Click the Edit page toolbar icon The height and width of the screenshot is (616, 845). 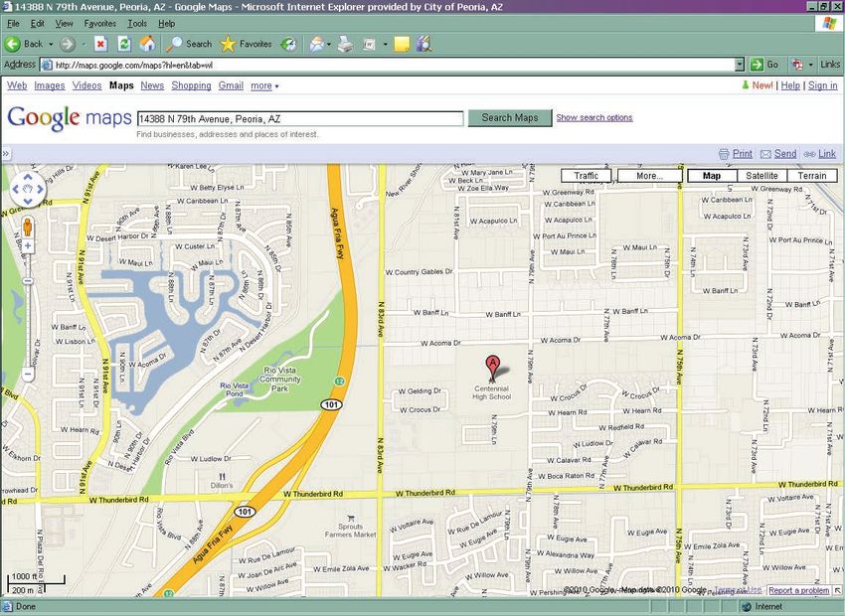point(369,44)
